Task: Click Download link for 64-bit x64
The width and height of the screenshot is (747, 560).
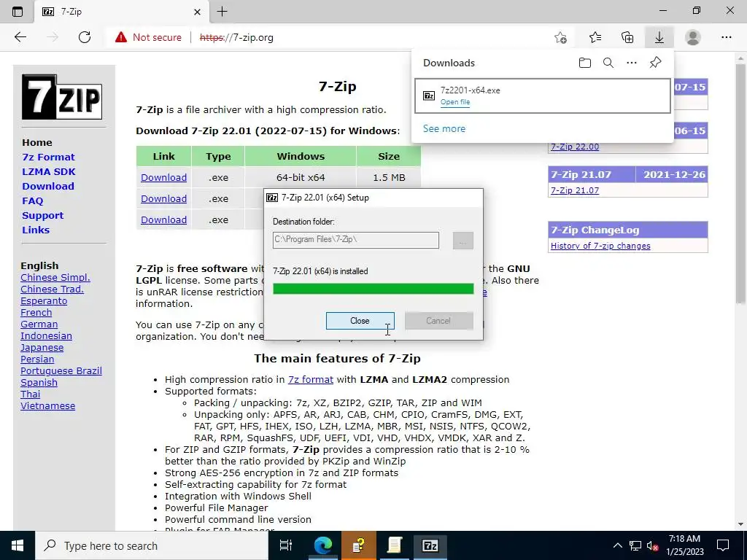Action: coord(164,178)
